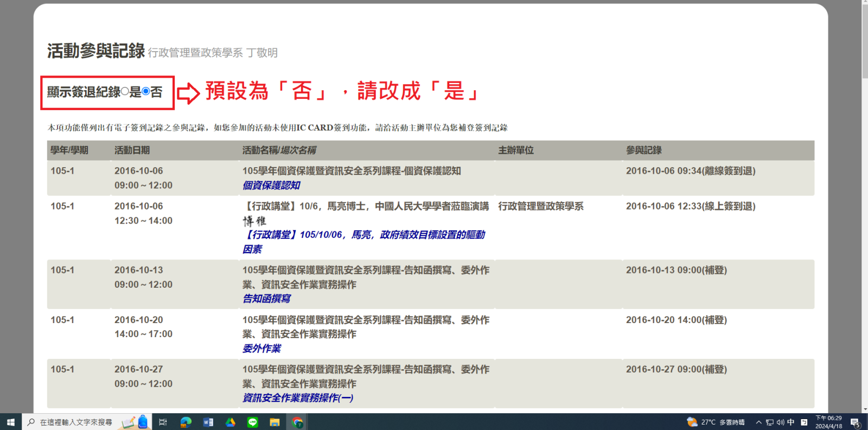
Task: Open the 資訊安全作業實務操作(一) link
Action: [x=298, y=398]
